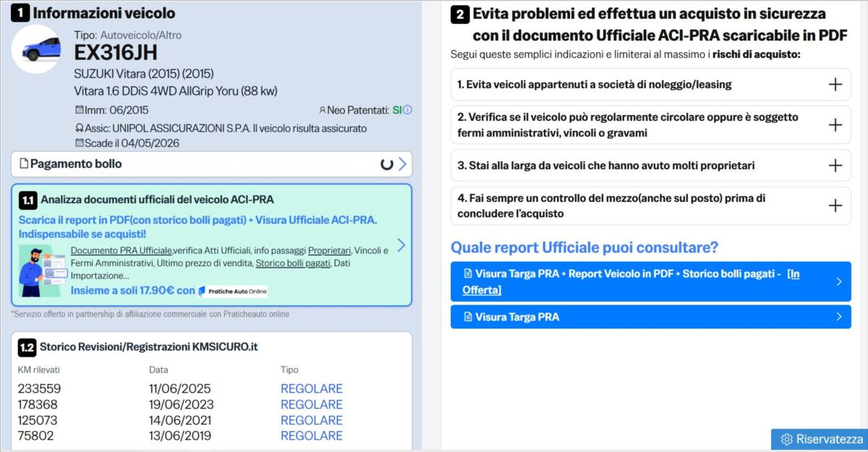Expand tip 4 about controllo del mezzo
The width and height of the screenshot is (868, 452).
pos(835,206)
